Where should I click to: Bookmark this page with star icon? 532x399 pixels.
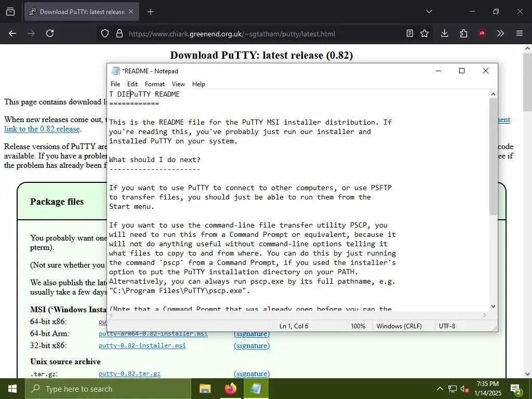(x=424, y=33)
